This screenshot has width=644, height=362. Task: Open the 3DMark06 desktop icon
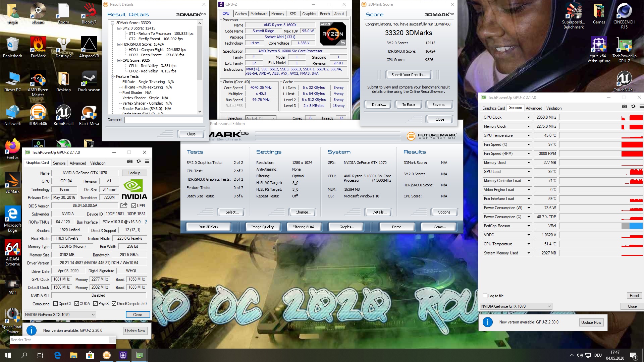38,115
